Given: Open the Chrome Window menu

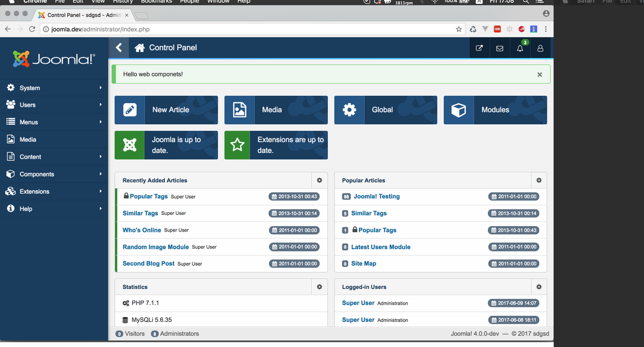Looking at the screenshot, I should (218, 2).
